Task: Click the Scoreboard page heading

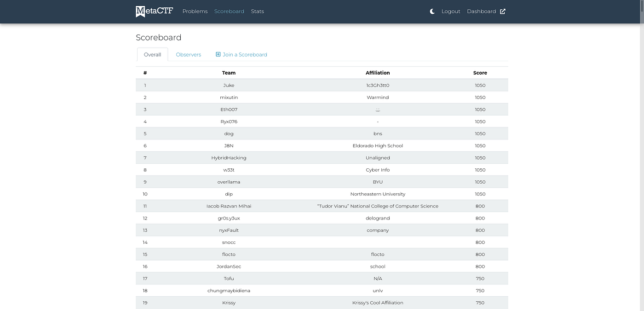Action: 159,38
